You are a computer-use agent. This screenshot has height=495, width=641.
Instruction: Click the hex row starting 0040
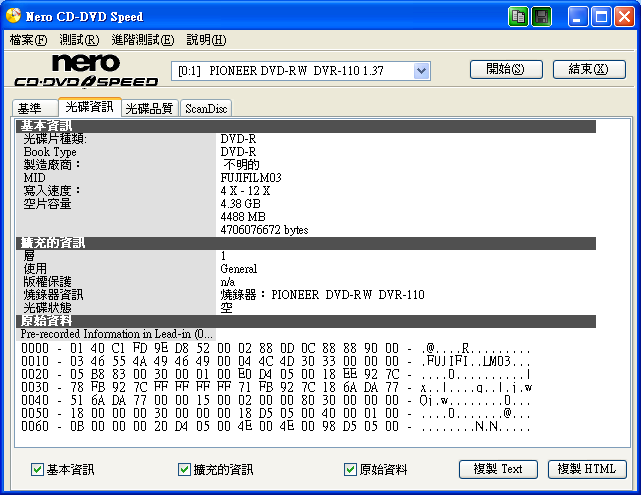(x=276, y=400)
